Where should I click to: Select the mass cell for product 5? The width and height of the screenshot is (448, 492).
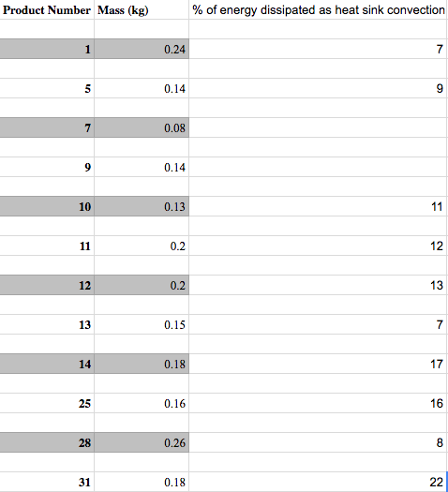click(142, 88)
